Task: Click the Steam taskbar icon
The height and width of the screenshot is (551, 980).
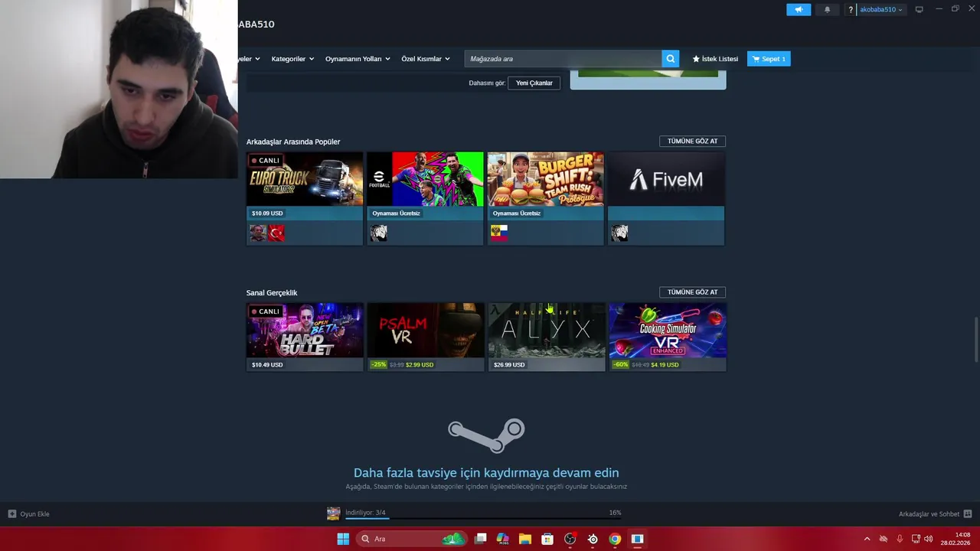Action: tap(637, 539)
